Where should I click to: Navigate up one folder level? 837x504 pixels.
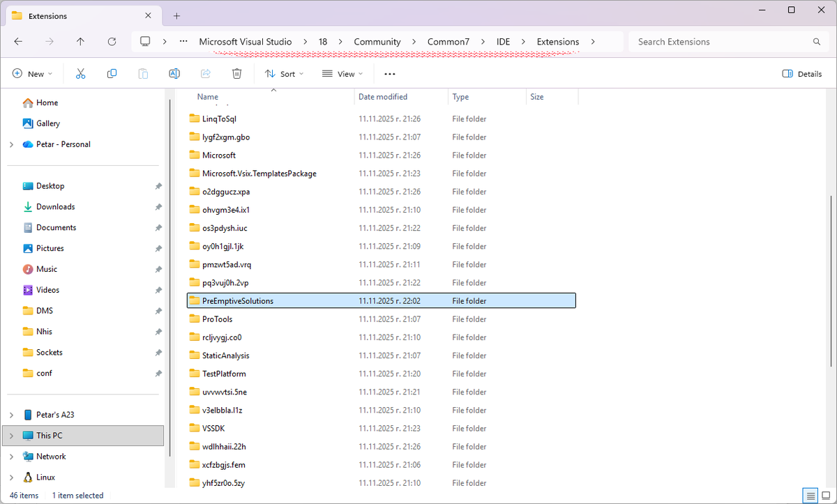point(80,42)
